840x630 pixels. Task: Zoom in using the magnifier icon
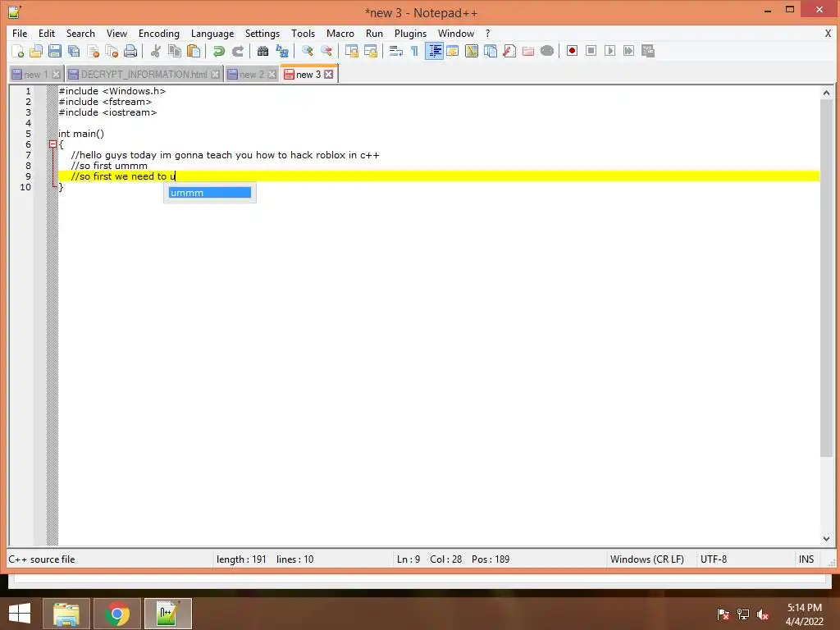coord(308,52)
